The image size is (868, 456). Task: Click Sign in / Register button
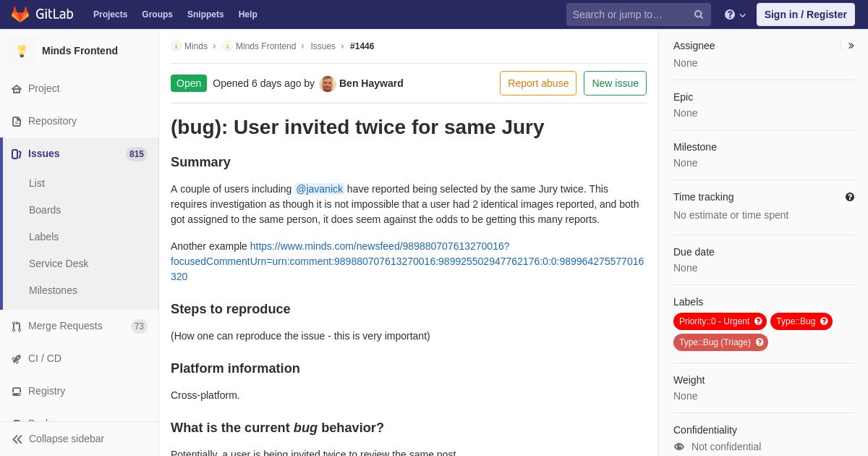tap(805, 14)
